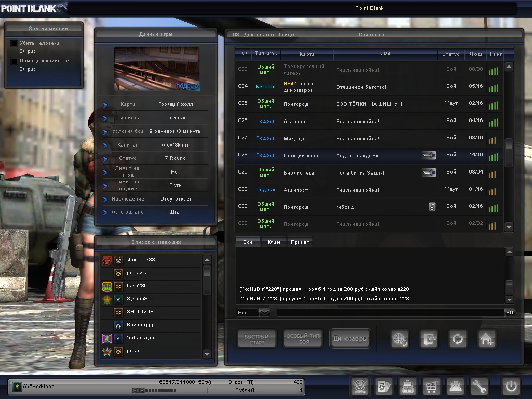The height and width of the screenshot is (399, 532).
Task: Open the settings wrench icon
Action: tap(480, 387)
